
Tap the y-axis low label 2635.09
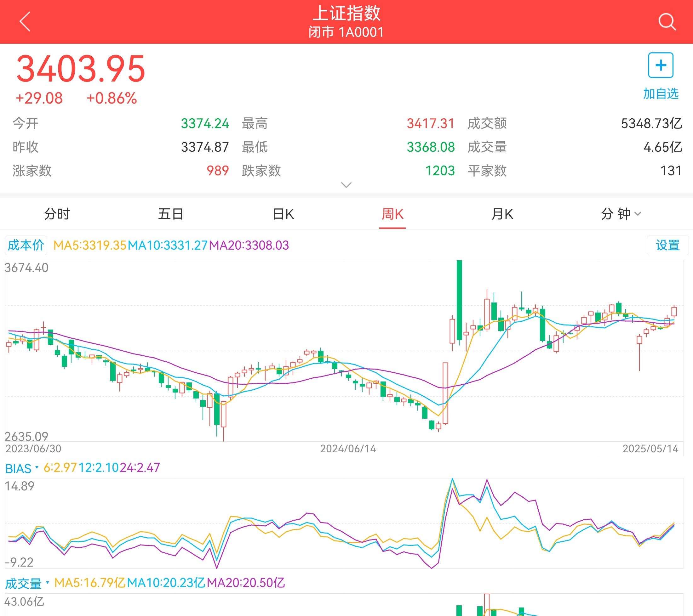point(26,436)
